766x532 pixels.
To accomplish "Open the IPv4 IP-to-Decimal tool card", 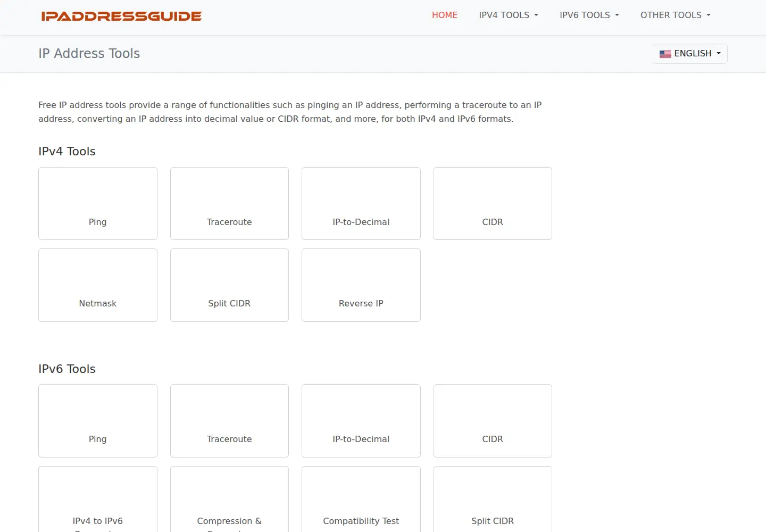I will click(x=361, y=203).
